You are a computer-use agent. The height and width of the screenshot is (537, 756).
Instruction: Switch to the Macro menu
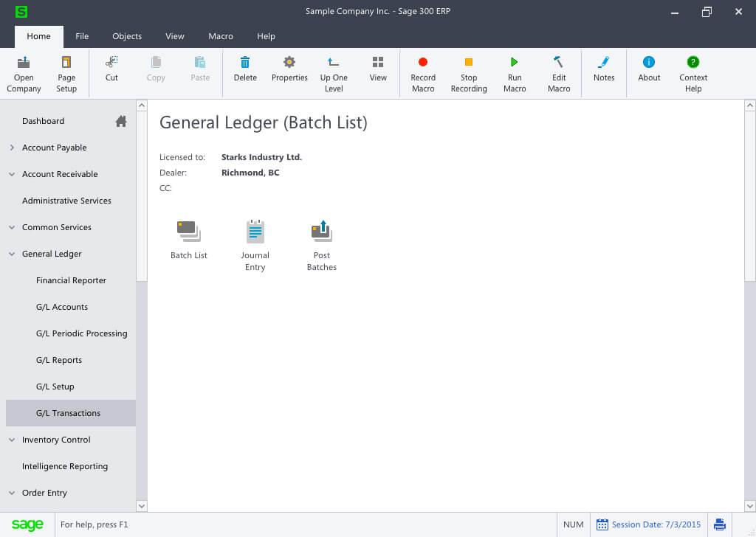(x=221, y=35)
